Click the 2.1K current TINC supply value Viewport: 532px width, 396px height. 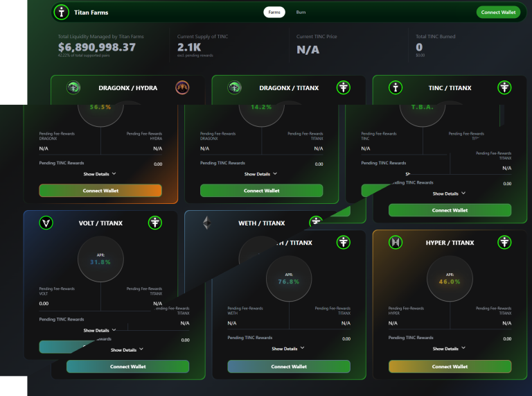click(x=189, y=47)
